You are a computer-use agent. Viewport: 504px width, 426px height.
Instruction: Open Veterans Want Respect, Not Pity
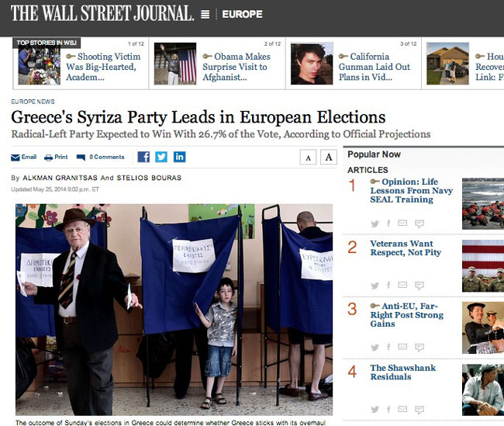[x=406, y=248]
